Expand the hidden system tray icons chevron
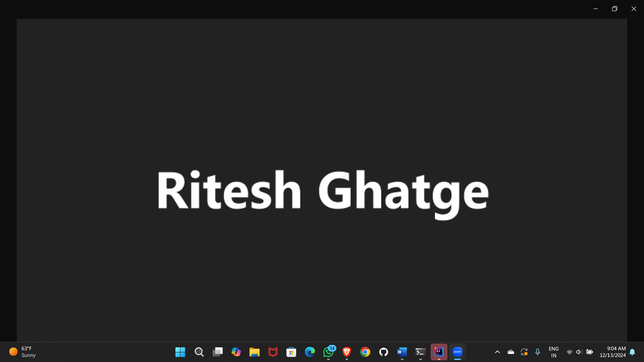This screenshot has width=644, height=362. pyautogui.click(x=497, y=352)
